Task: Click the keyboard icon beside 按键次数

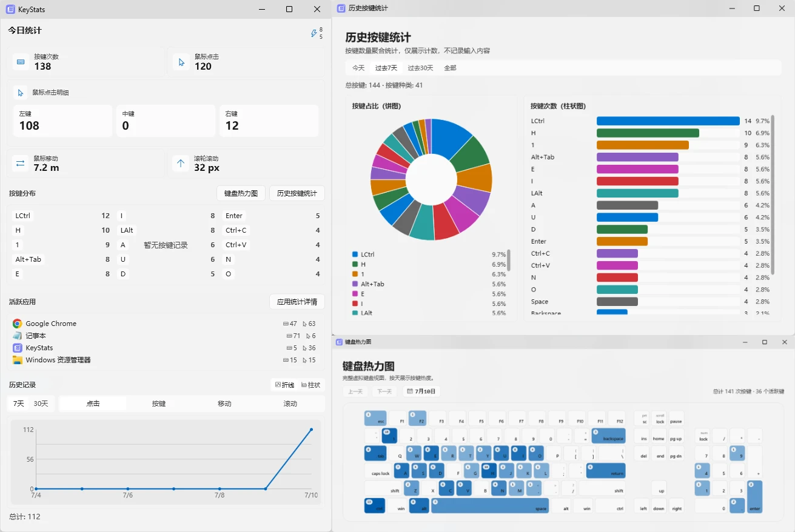Action: click(21, 62)
